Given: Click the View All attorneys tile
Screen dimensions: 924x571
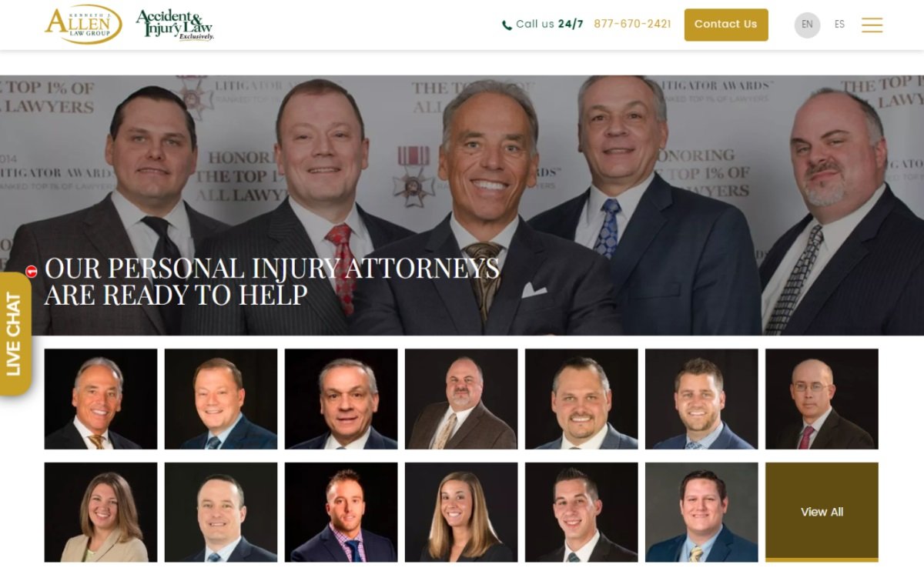Looking at the screenshot, I should [x=822, y=512].
